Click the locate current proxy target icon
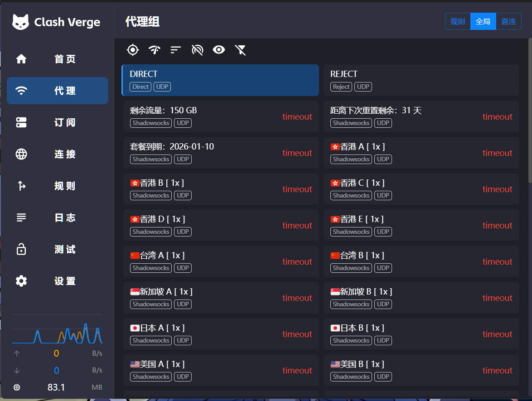The height and width of the screenshot is (401, 532). 132,50
